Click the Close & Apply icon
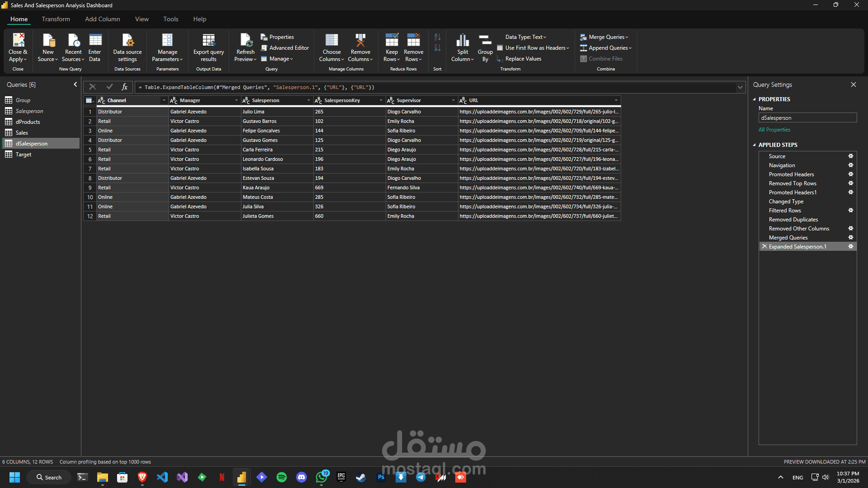The height and width of the screenshot is (488, 868). click(18, 41)
